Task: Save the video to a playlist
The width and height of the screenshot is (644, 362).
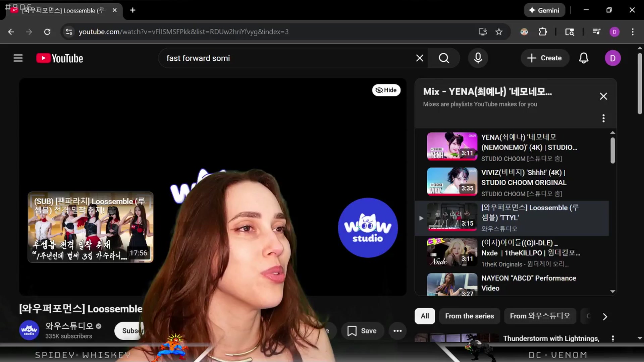Action: pyautogui.click(x=362, y=331)
